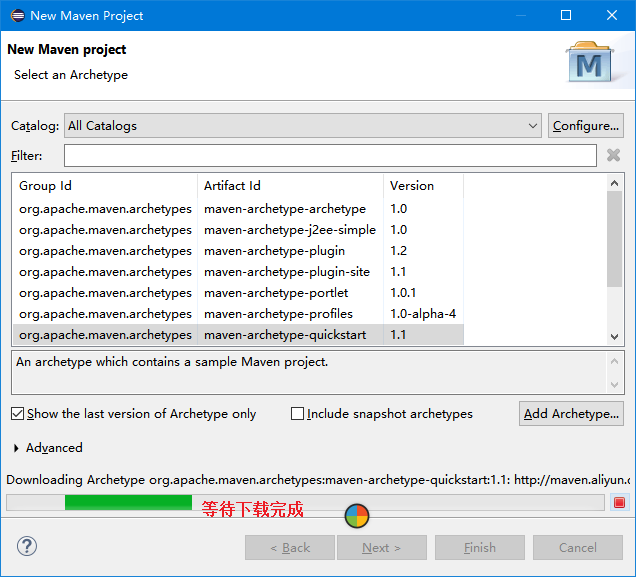Maximize the New Maven Project window
Image resolution: width=636 pixels, height=577 pixels.
[566, 15]
